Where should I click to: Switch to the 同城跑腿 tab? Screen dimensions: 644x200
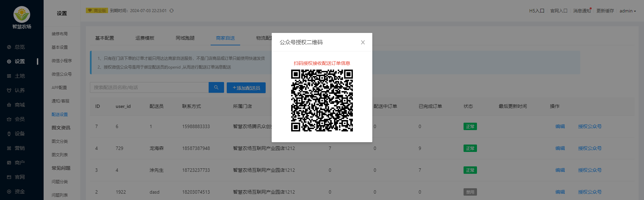pos(185,38)
